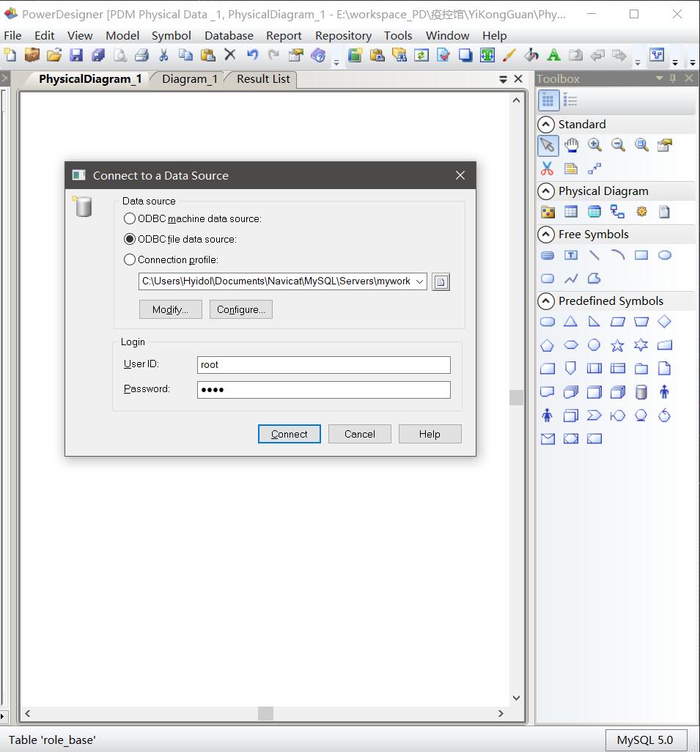Click the browse file button beside path
This screenshot has width=700, height=752.
[x=441, y=282]
